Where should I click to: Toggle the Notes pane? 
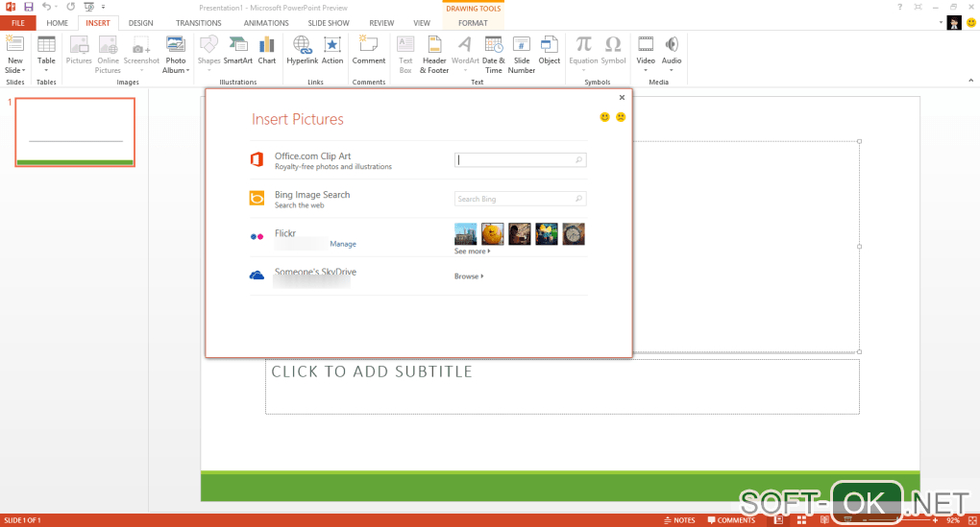(x=679, y=520)
